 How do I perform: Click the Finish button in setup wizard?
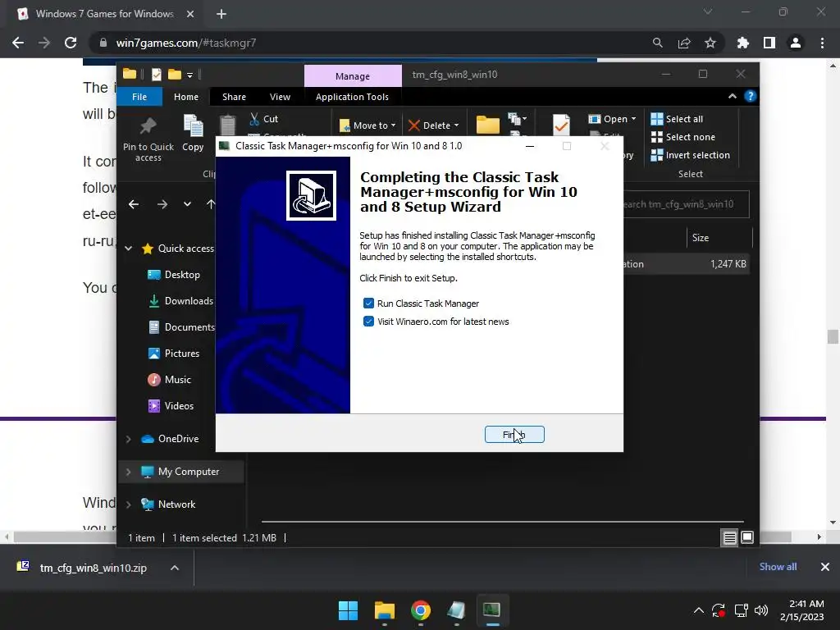click(x=514, y=435)
